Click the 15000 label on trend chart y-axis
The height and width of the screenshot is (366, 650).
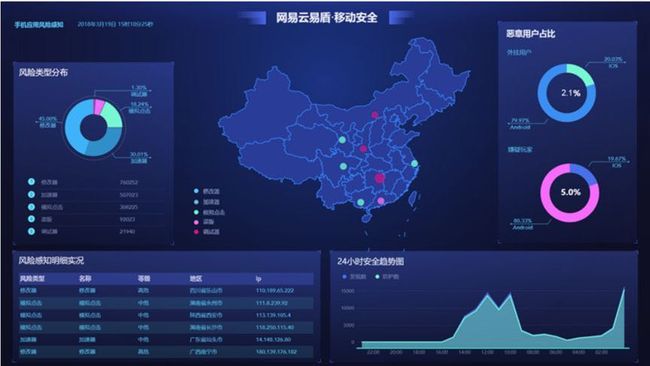pyautogui.click(x=347, y=291)
